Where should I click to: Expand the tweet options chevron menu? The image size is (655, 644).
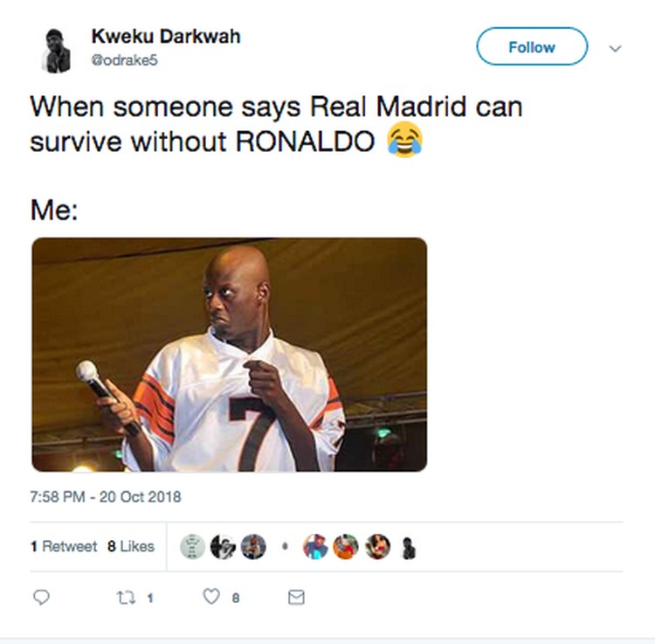pyautogui.click(x=615, y=48)
